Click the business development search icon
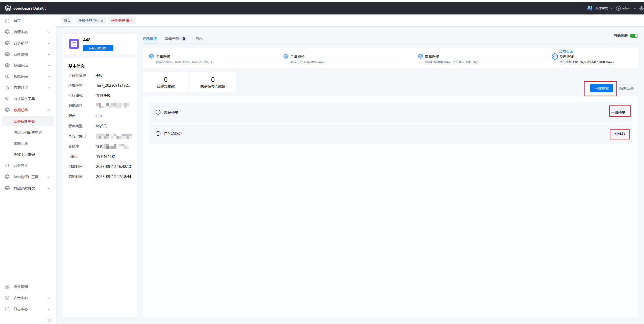Viewport: 644px width, 324px height. pos(7,166)
